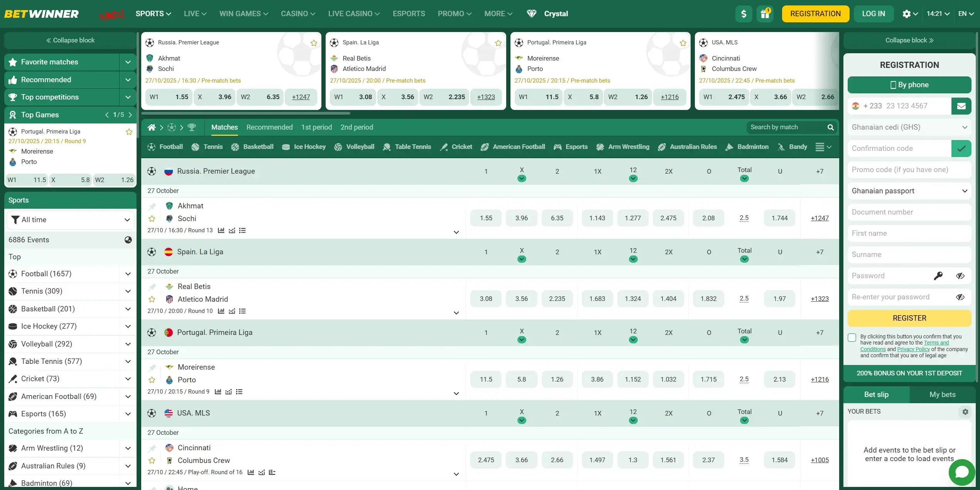
Task: Click the dollar payments icon in the header
Action: coord(744,14)
